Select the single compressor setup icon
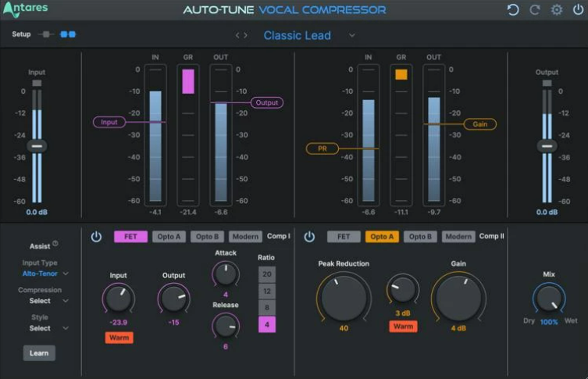Viewport: 588px width, 379px height. tap(46, 34)
